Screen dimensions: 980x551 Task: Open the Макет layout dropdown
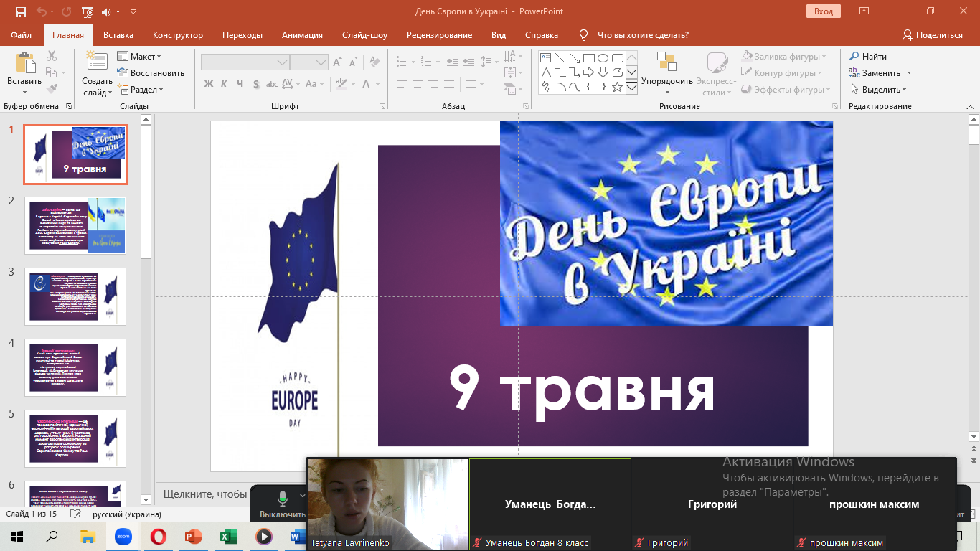tap(140, 56)
